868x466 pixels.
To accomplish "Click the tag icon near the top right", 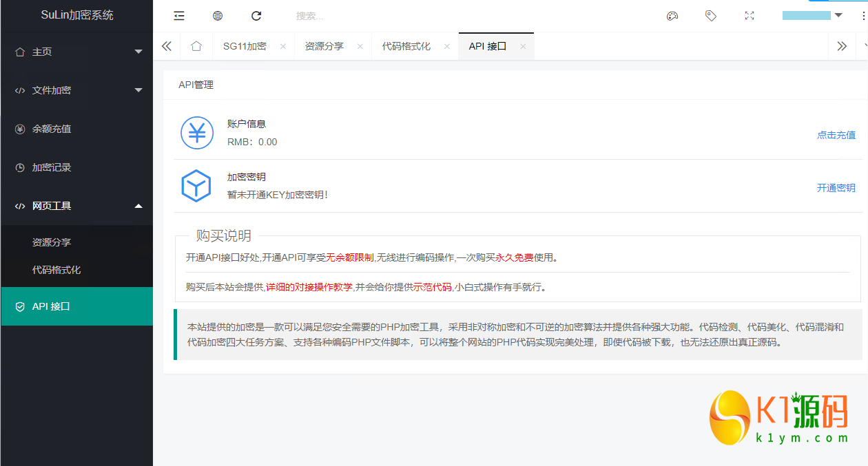I will point(711,15).
